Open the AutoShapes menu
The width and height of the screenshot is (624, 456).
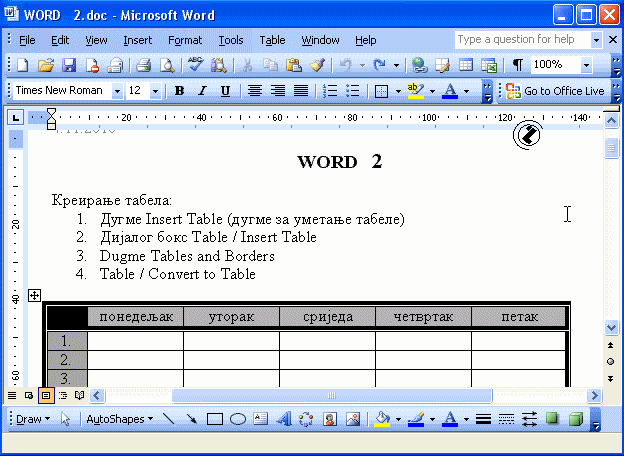click(119, 419)
